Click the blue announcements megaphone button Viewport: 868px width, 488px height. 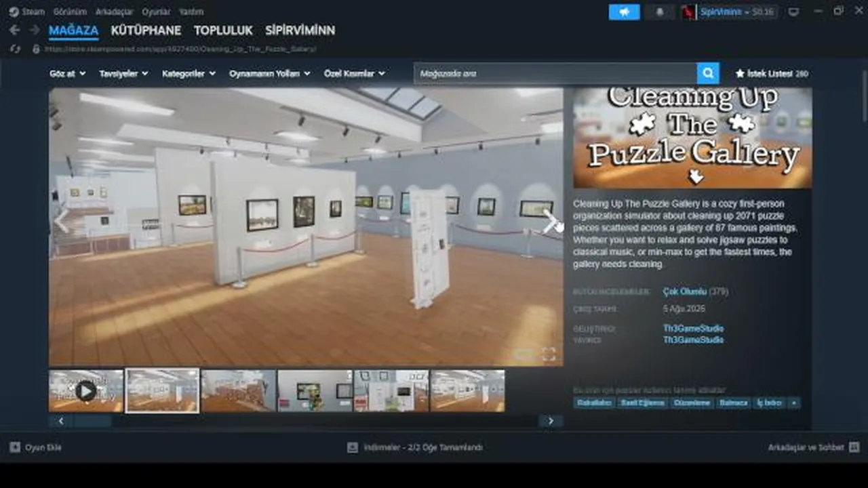tap(624, 12)
